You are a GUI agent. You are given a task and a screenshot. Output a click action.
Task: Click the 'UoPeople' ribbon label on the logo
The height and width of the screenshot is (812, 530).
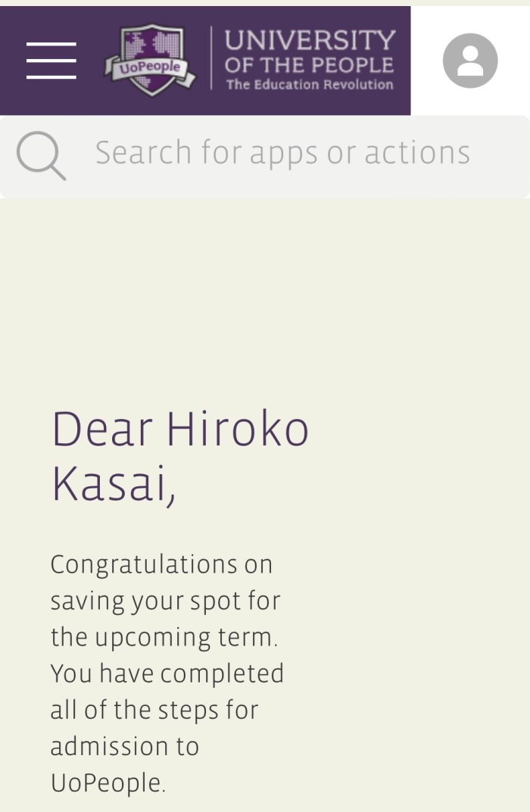(x=148, y=67)
